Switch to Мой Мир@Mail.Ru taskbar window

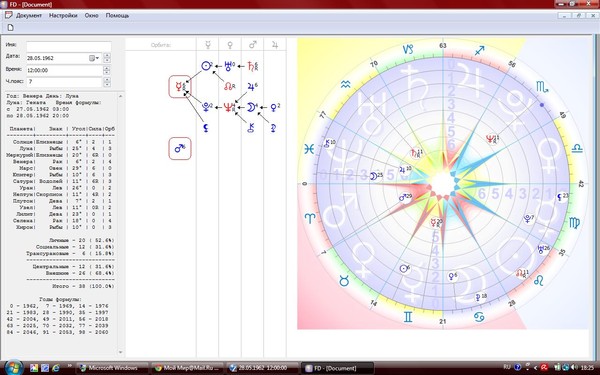(x=186, y=368)
